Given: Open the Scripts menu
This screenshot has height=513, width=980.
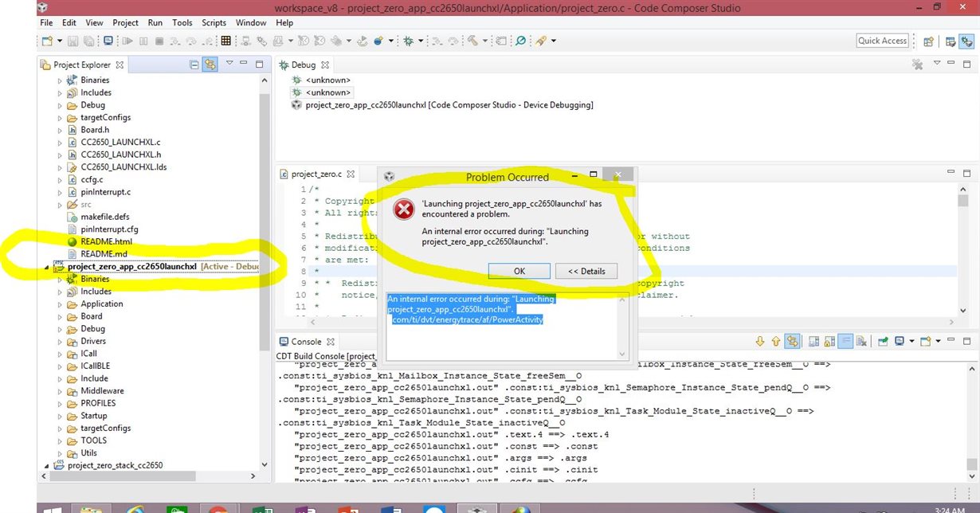Looking at the screenshot, I should click(214, 23).
